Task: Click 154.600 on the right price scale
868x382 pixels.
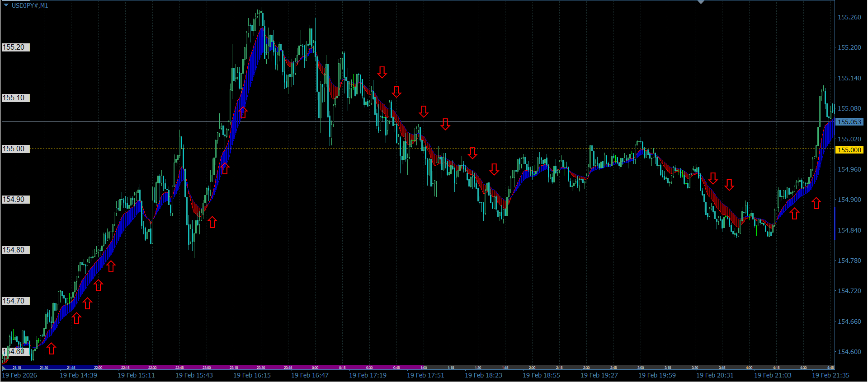Action: click(849, 352)
